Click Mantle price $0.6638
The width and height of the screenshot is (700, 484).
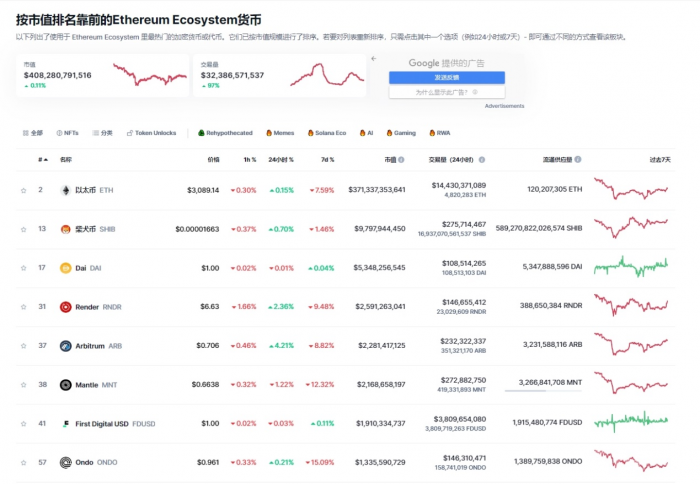(x=205, y=384)
